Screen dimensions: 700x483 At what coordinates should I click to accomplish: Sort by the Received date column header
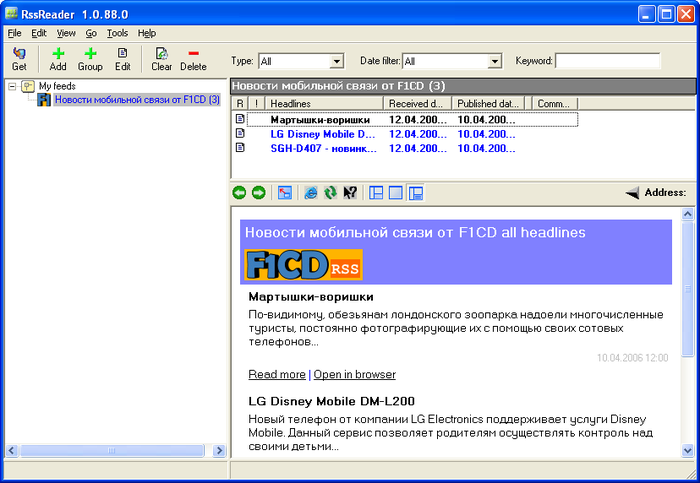coord(417,104)
